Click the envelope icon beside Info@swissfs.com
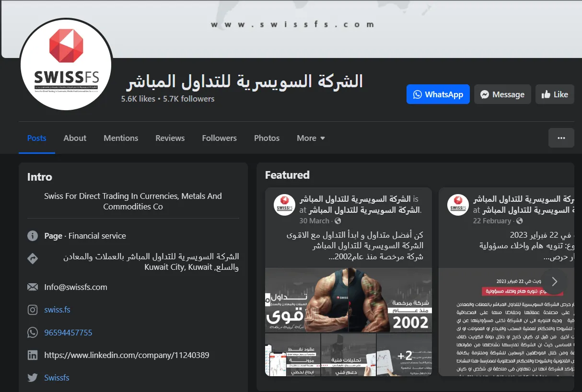 tap(33, 287)
